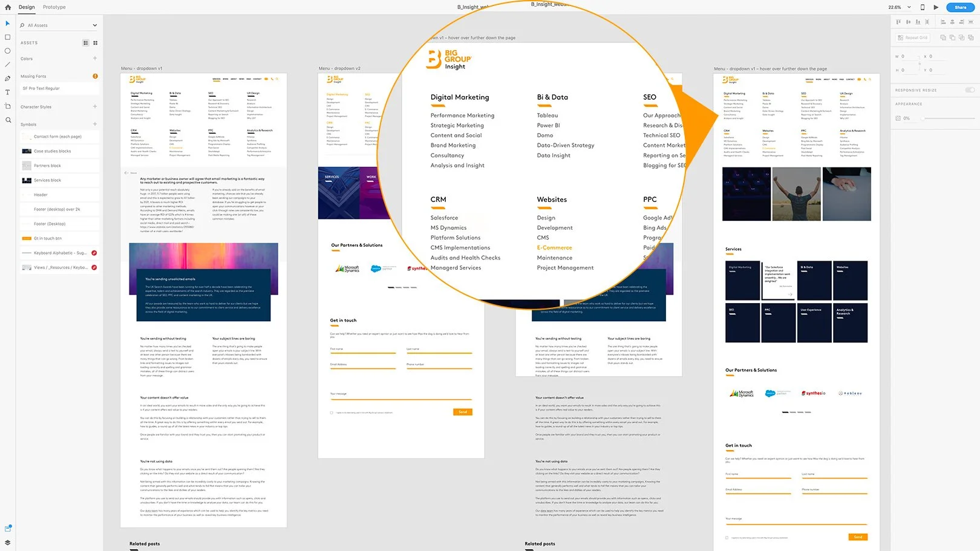980x551 pixels.
Task: Switch assets to grid view
Action: 95,43
